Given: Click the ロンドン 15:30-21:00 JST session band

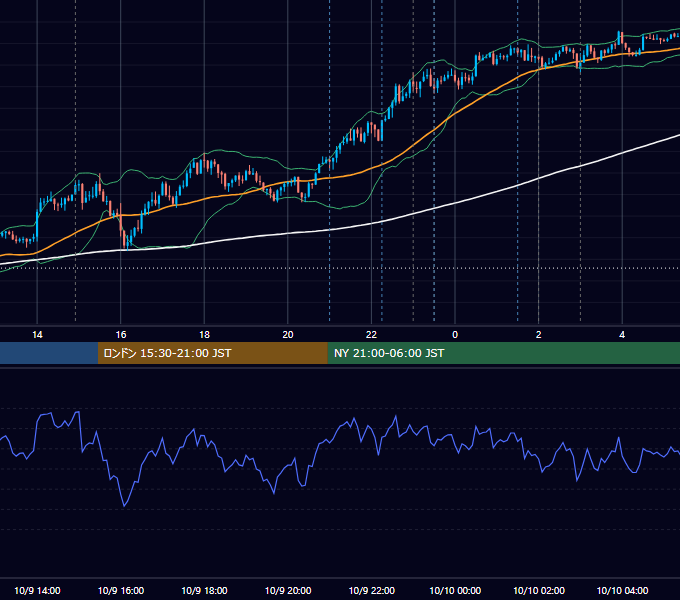Looking at the screenshot, I should [212, 353].
